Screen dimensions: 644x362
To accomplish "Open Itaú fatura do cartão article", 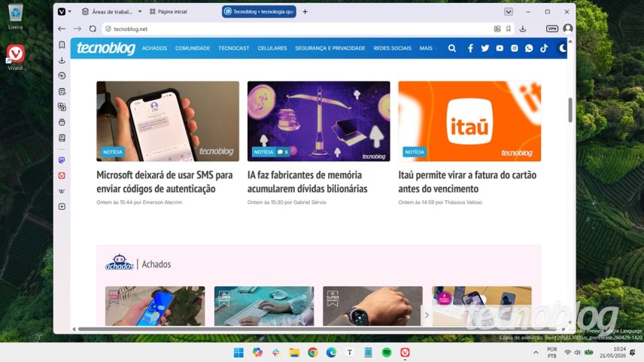I will (467, 181).
